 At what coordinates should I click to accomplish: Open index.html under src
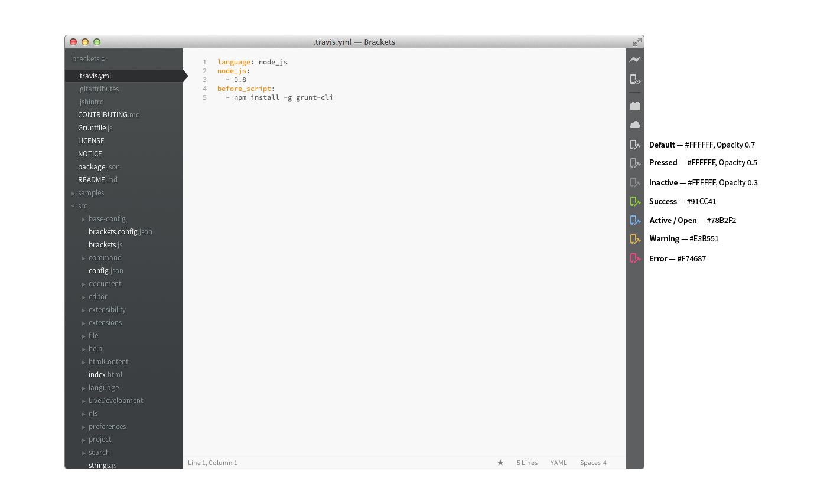(106, 375)
